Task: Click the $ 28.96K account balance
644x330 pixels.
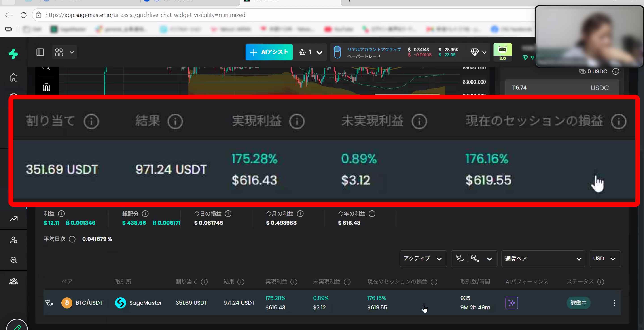Action: (x=449, y=49)
